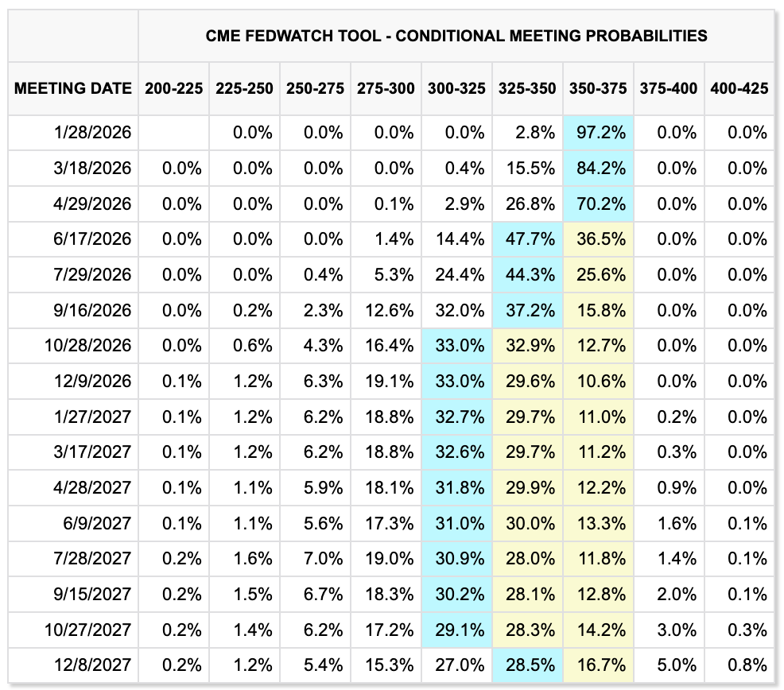Click the 97.2% highlighted cell
The image size is (784, 690).
pyautogui.click(x=597, y=133)
